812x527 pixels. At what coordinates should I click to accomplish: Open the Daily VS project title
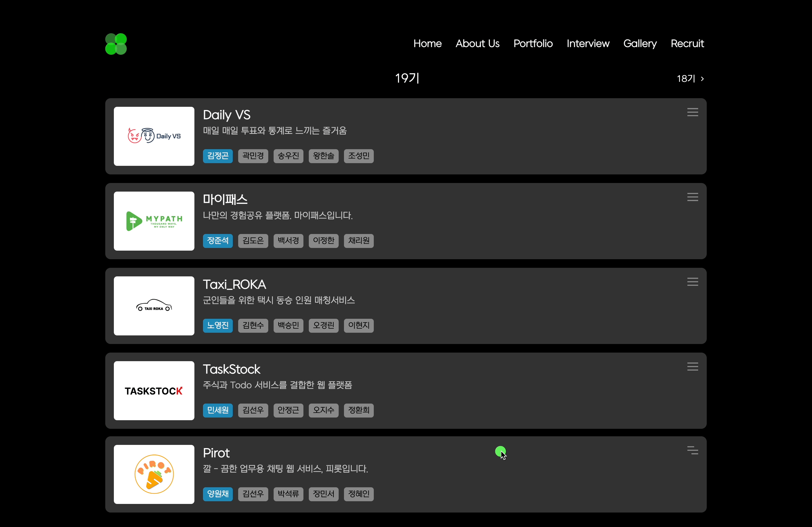[227, 115]
